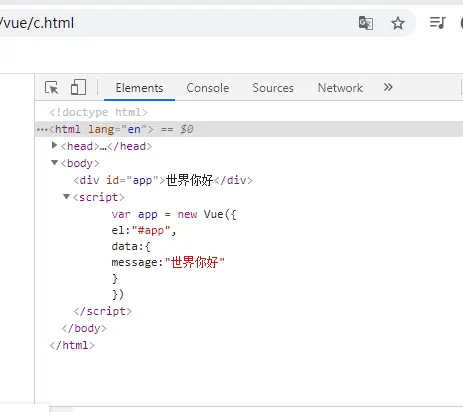Click the "data:{" code line

pos(131,246)
